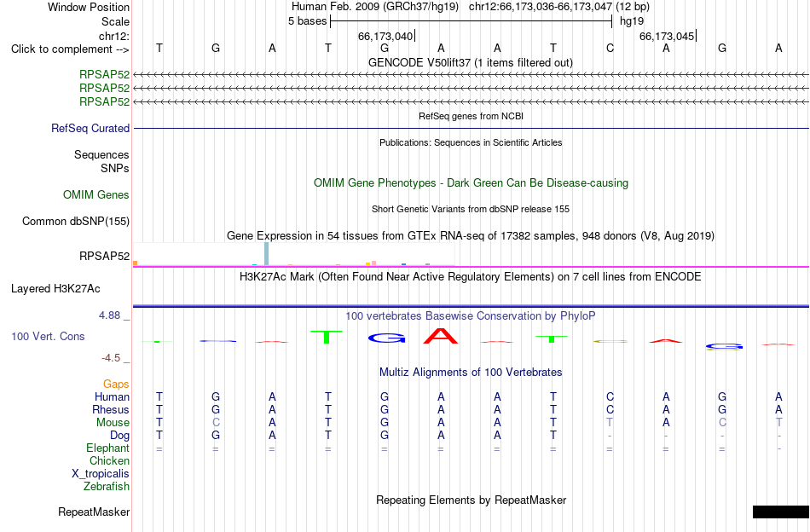Image resolution: width=810 pixels, height=532 pixels.
Task: Open 'Short Genetic Variants from dbSNP release 155'
Action: (471, 209)
